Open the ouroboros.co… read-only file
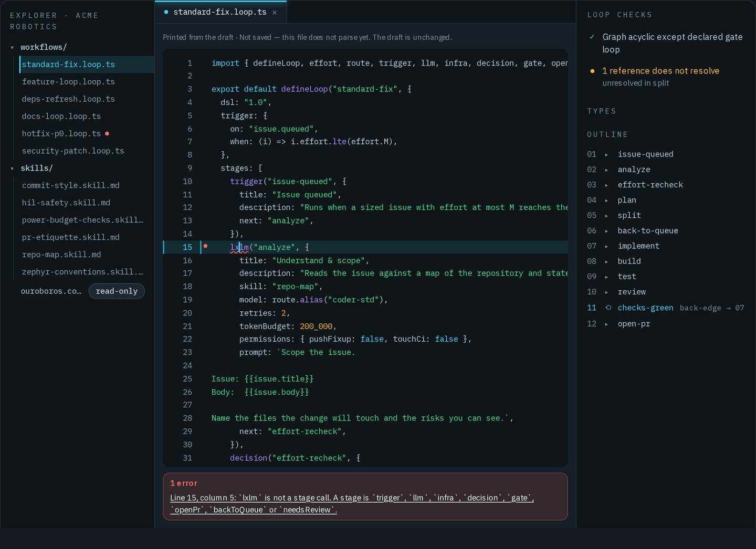756x549 pixels. tap(51, 291)
